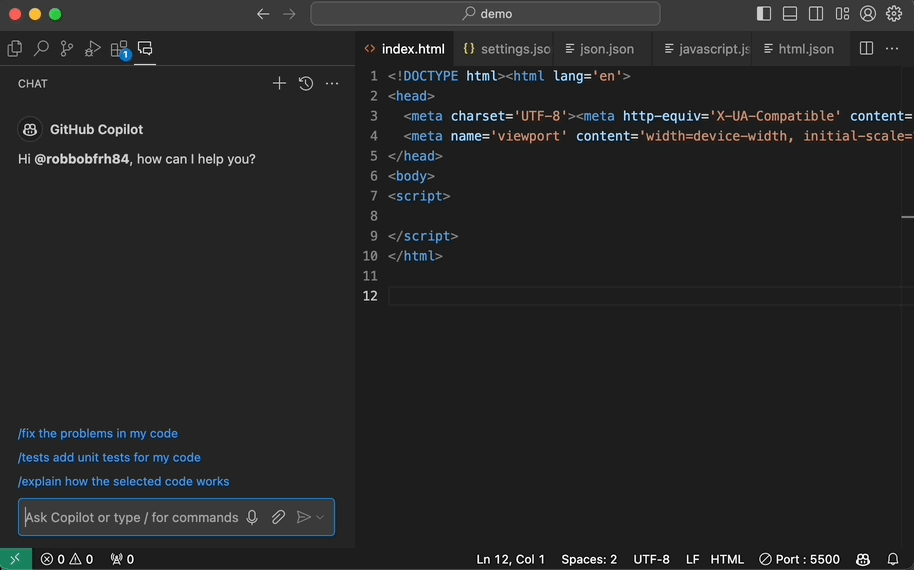Click '/fix the problems in my code' suggestion
Image resolution: width=914 pixels, height=570 pixels.
tap(98, 434)
